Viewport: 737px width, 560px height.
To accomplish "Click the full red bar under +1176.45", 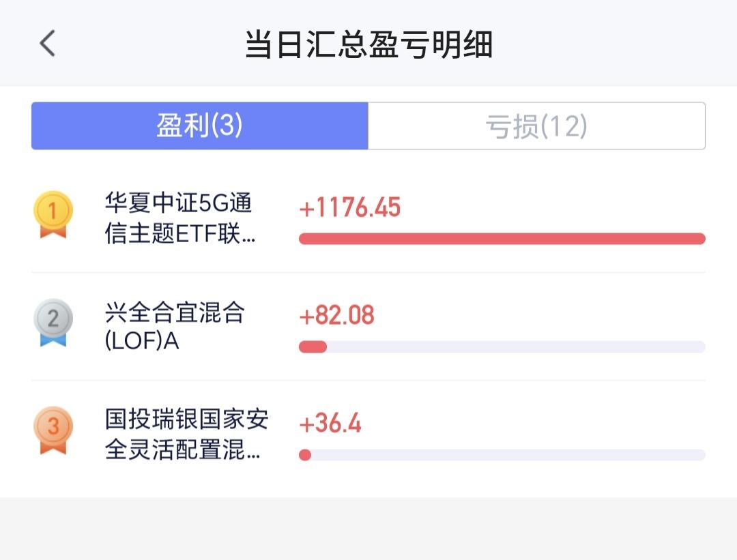I will 502,239.
